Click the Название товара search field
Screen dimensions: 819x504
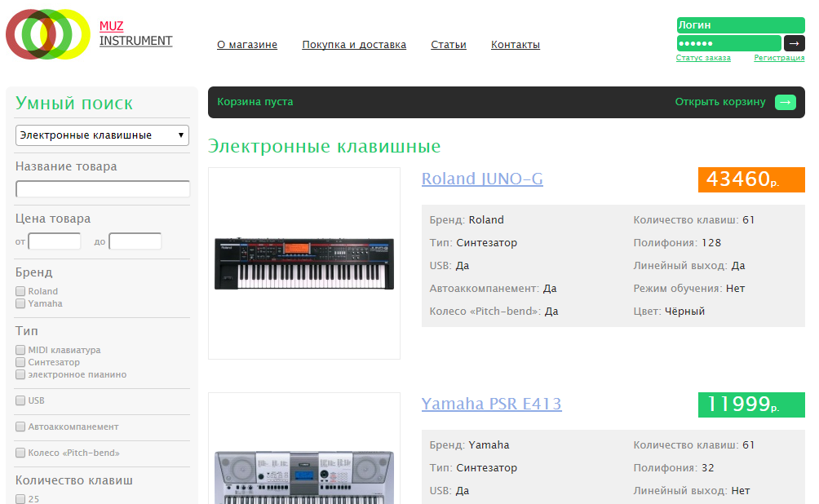(x=103, y=189)
